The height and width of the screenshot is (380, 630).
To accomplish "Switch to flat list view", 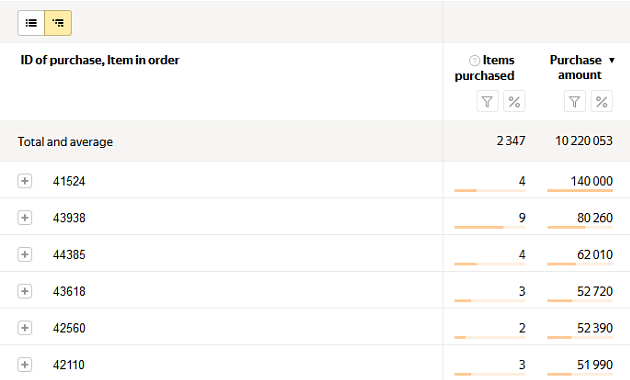I will [x=31, y=23].
